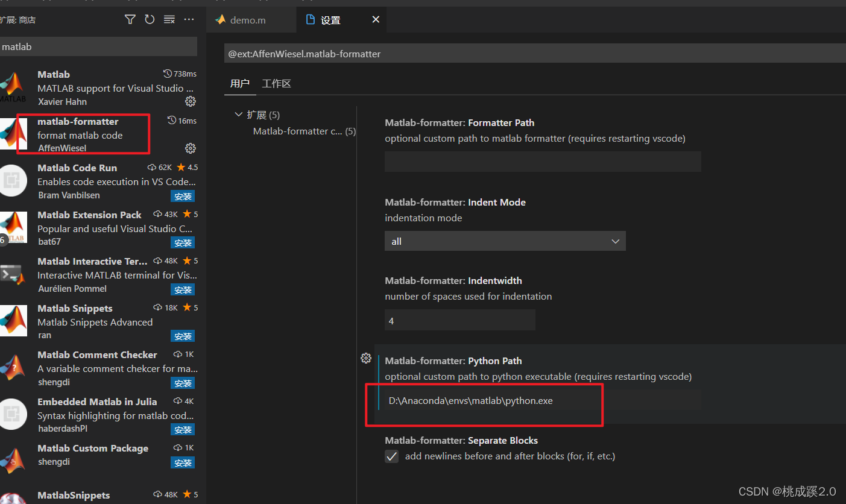
Task: Switch to 工作区 settings scope tab
Action: (x=277, y=84)
